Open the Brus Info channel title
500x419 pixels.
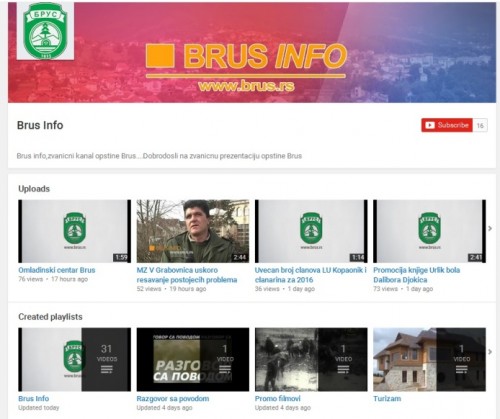tap(40, 125)
